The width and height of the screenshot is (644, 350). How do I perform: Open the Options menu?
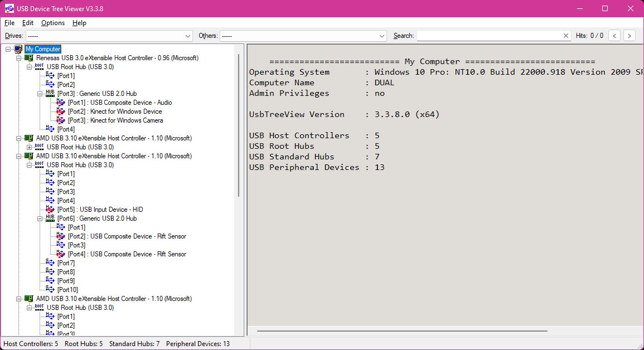click(53, 23)
